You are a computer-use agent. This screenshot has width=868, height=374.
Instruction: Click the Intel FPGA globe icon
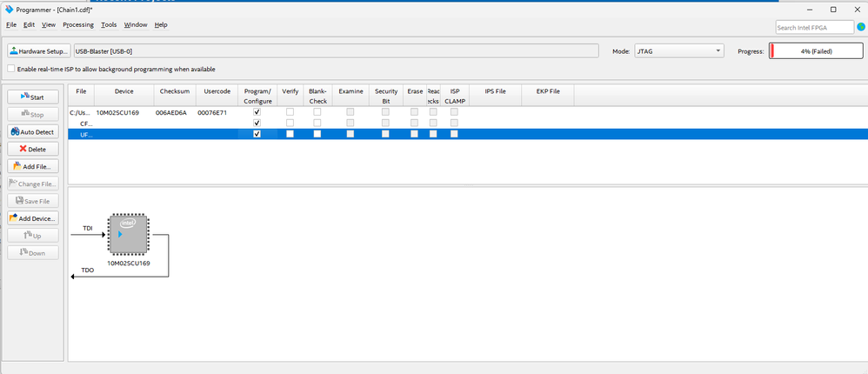[x=861, y=27]
